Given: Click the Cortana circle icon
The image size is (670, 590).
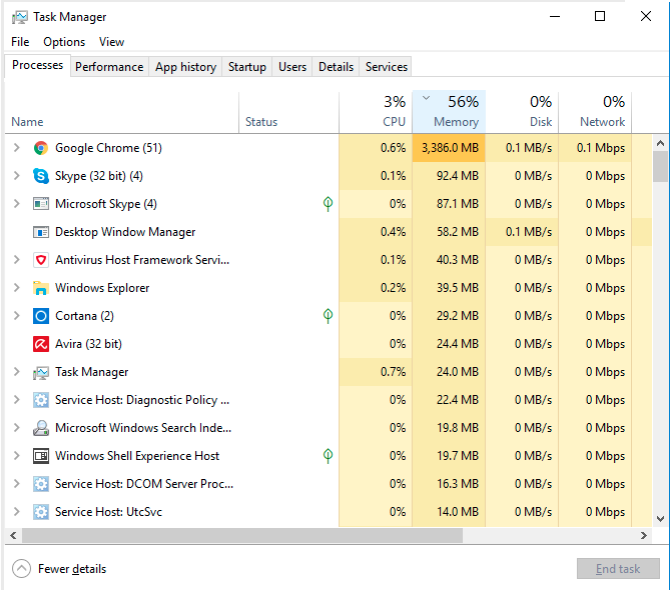Looking at the screenshot, I should tap(41, 316).
